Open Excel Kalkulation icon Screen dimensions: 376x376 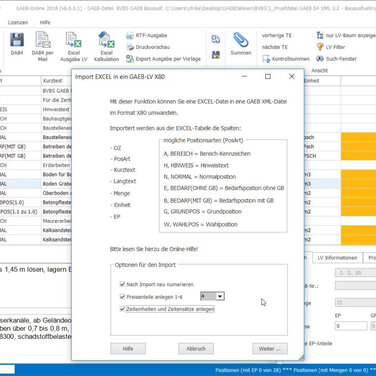(106, 40)
